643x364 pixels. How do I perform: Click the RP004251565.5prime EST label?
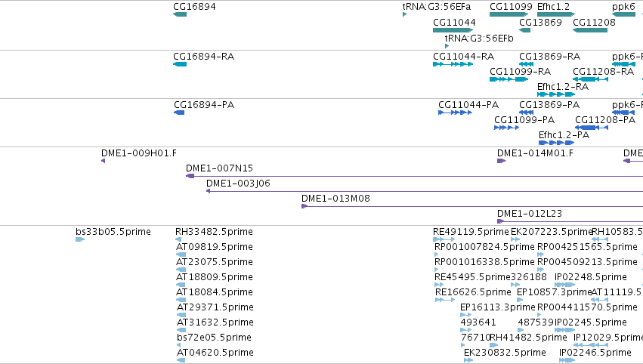point(588,247)
